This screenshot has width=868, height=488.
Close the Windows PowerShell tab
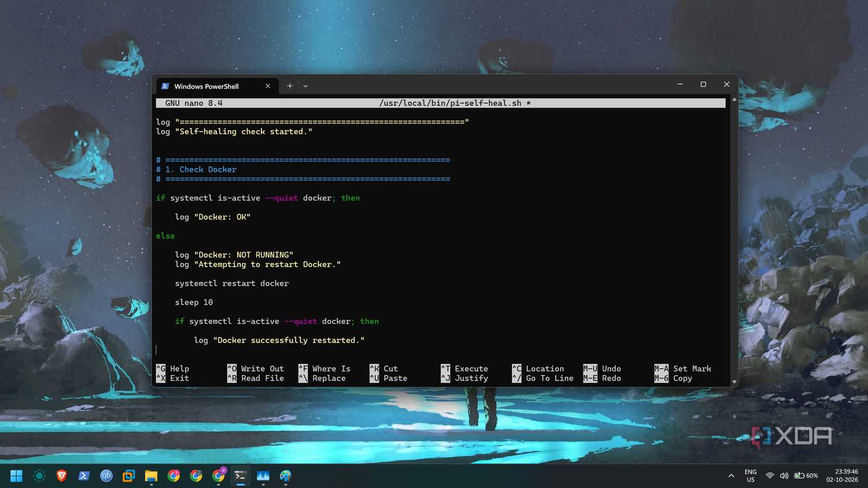(267, 86)
